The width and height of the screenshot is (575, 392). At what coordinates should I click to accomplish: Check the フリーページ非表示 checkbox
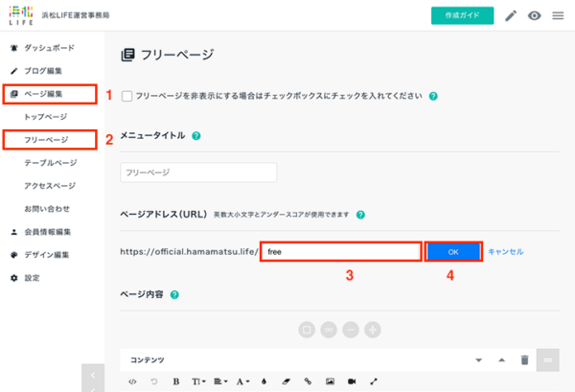tap(126, 96)
